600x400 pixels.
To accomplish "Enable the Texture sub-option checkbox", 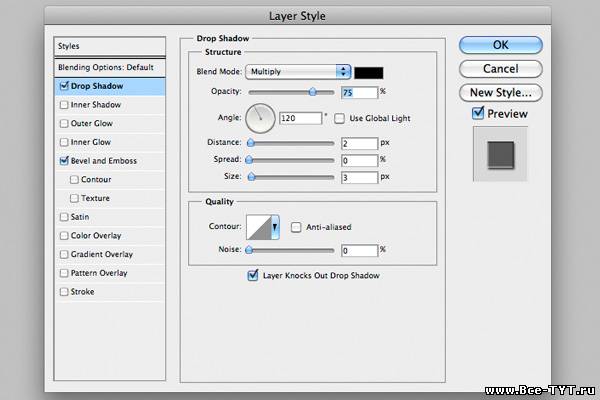I will tap(74, 198).
